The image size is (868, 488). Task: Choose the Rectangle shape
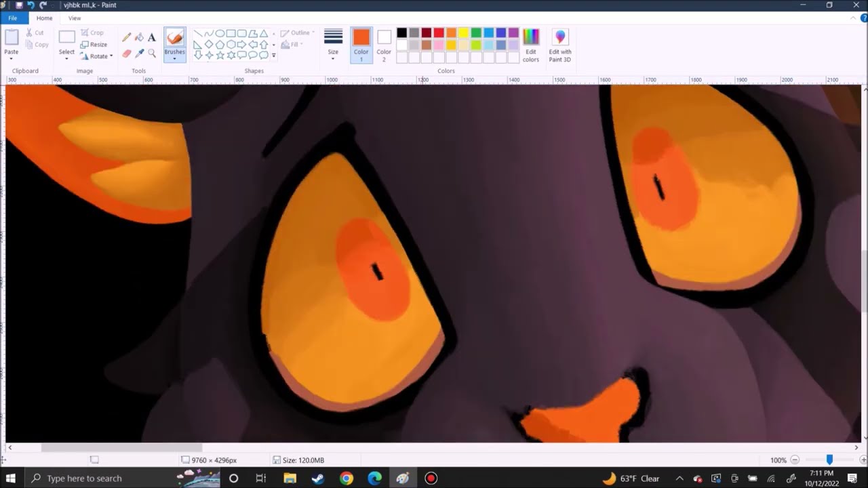coord(231,33)
